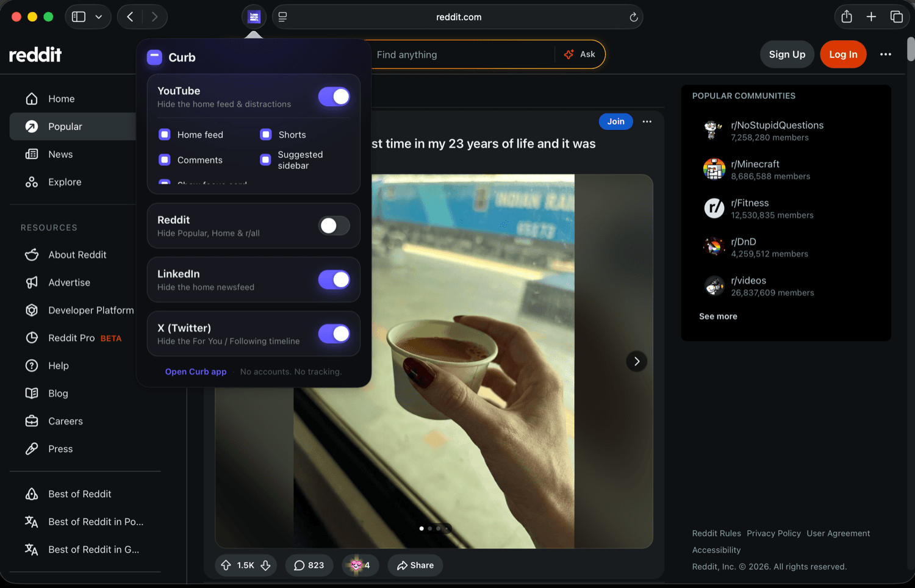Uncheck the Home feed checkbox
Screen dimensions: 915x588
tap(165, 135)
